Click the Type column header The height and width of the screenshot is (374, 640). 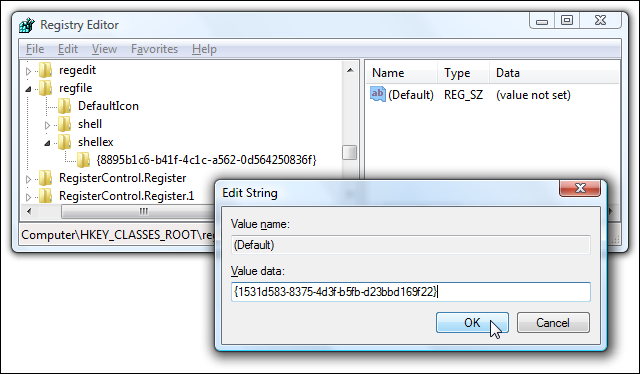(463, 73)
